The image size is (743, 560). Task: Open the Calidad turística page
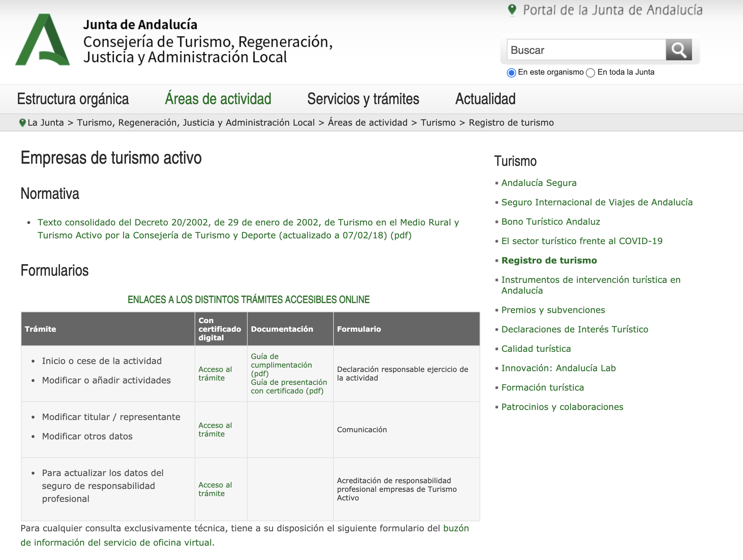pos(536,349)
